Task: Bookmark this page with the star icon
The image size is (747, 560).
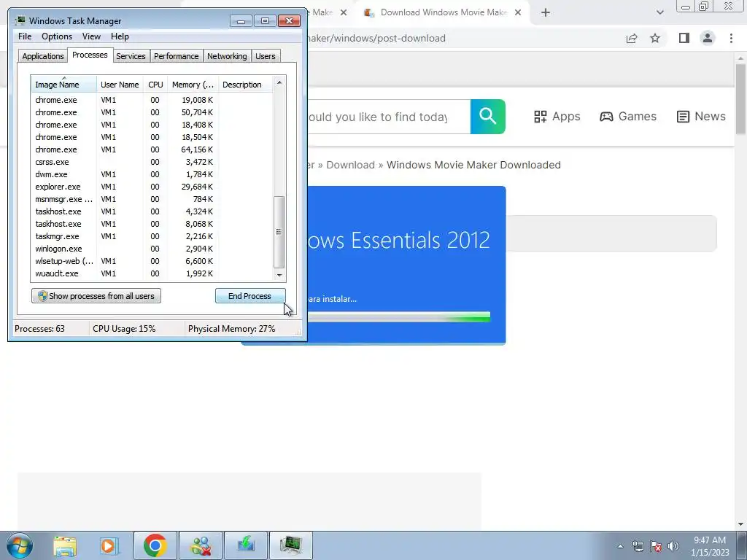Action: (x=655, y=38)
